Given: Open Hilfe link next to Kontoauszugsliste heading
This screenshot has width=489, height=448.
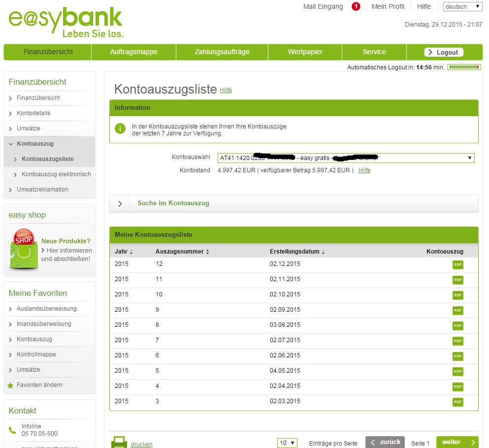Looking at the screenshot, I should click(226, 90).
